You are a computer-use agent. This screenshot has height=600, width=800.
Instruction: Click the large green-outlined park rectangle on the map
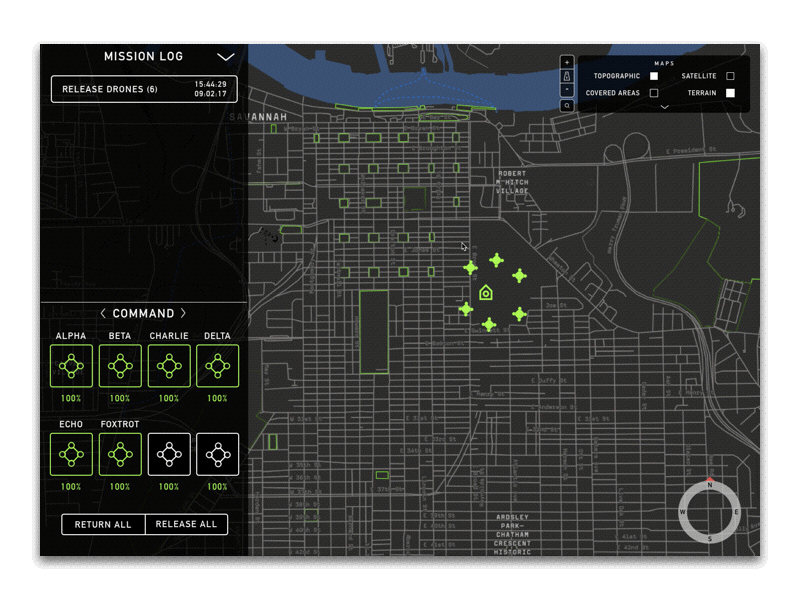pos(374,332)
